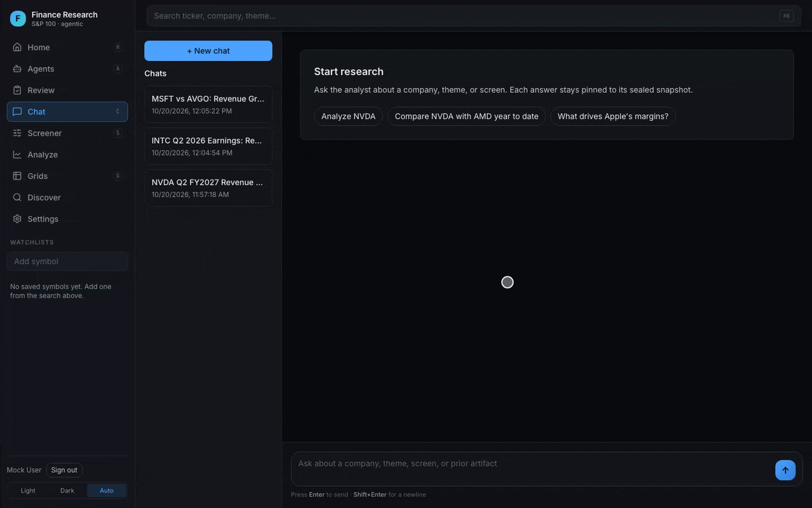This screenshot has height=508, width=812.
Task: Select the Light theme option
Action: click(28, 490)
